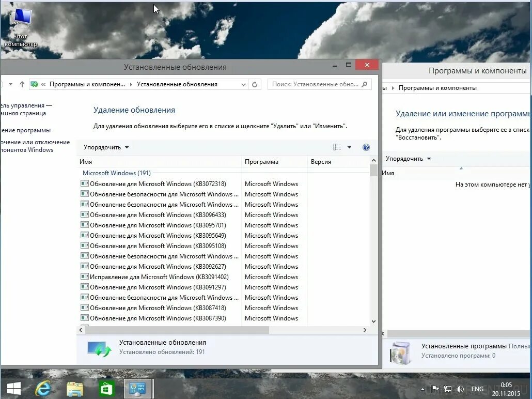Select update KB3091297
532x399 pixels.
[x=224, y=287]
